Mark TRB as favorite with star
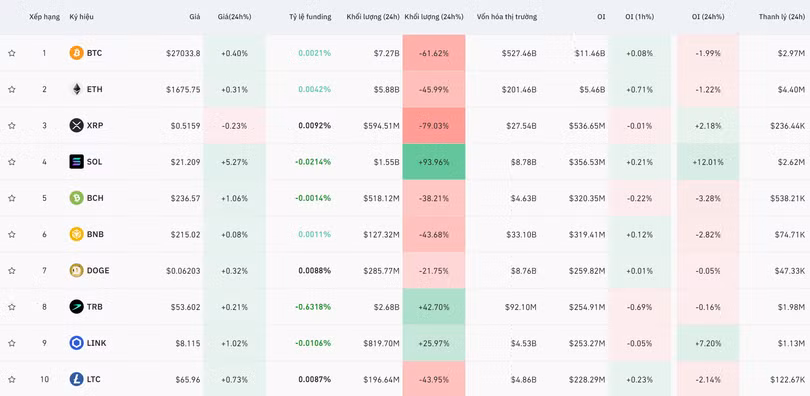Screen dimensions: 810x396 11,307
